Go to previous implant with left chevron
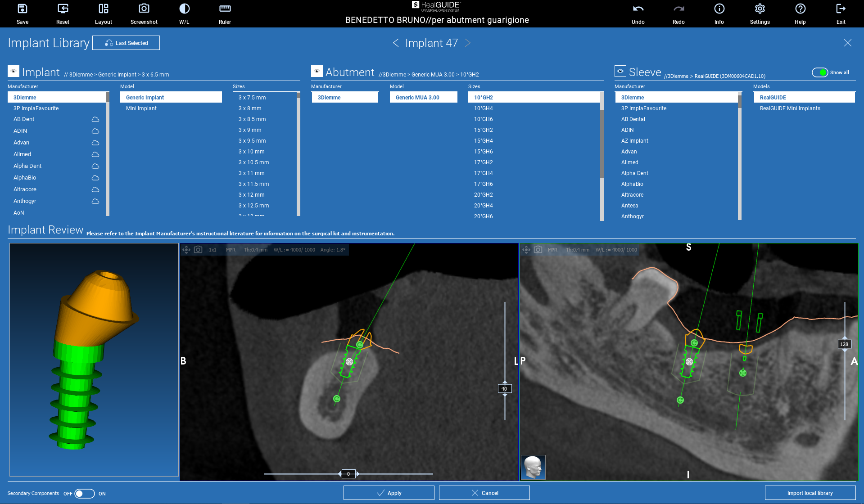Screen dimensions: 864x504 [396, 43]
